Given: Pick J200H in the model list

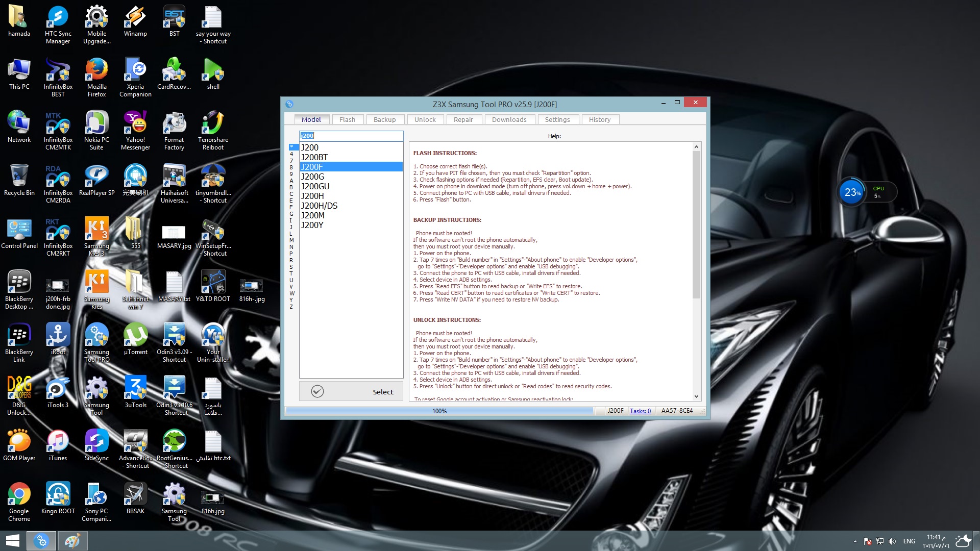Looking at the screenshot, I should pos(351,196).
